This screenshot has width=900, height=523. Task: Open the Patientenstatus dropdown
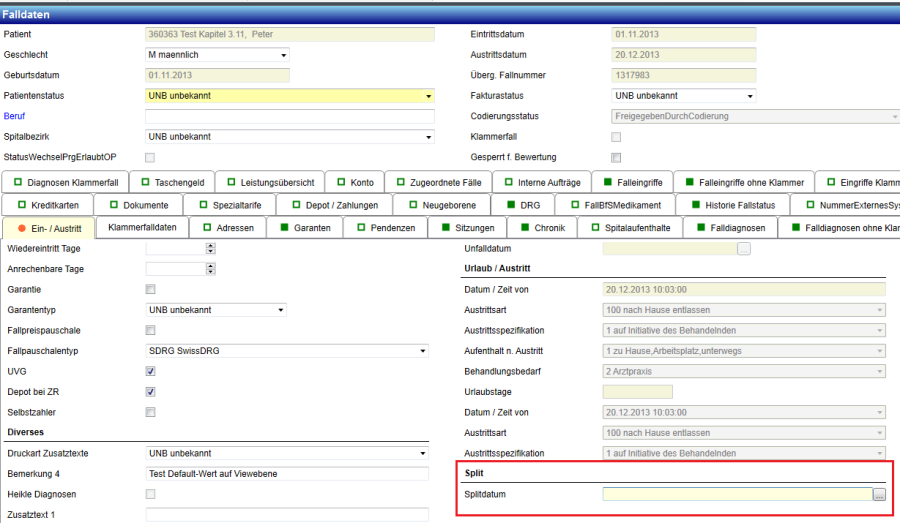point(428,96)
